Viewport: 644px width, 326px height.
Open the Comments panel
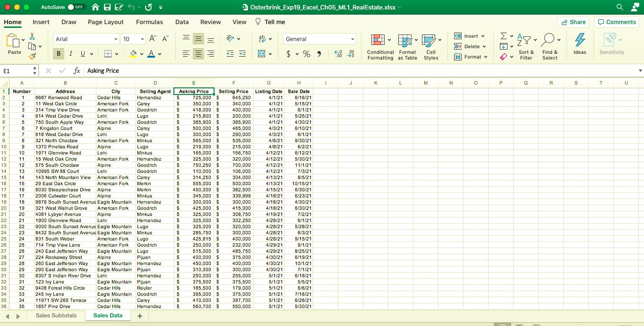617,22
